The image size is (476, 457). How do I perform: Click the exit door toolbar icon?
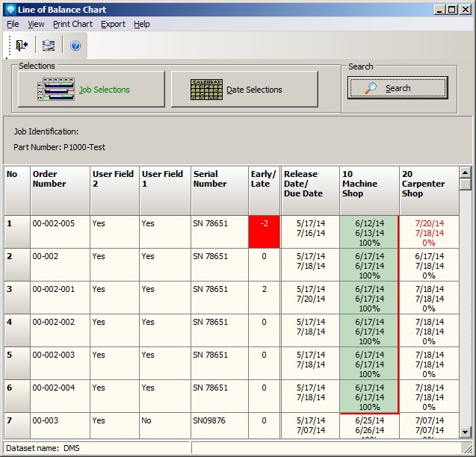(22, 46)
